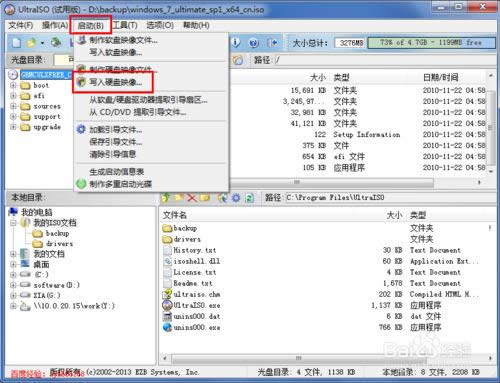500x383 pixels.
Task: Click the red X delete icon
Action: 192,198
